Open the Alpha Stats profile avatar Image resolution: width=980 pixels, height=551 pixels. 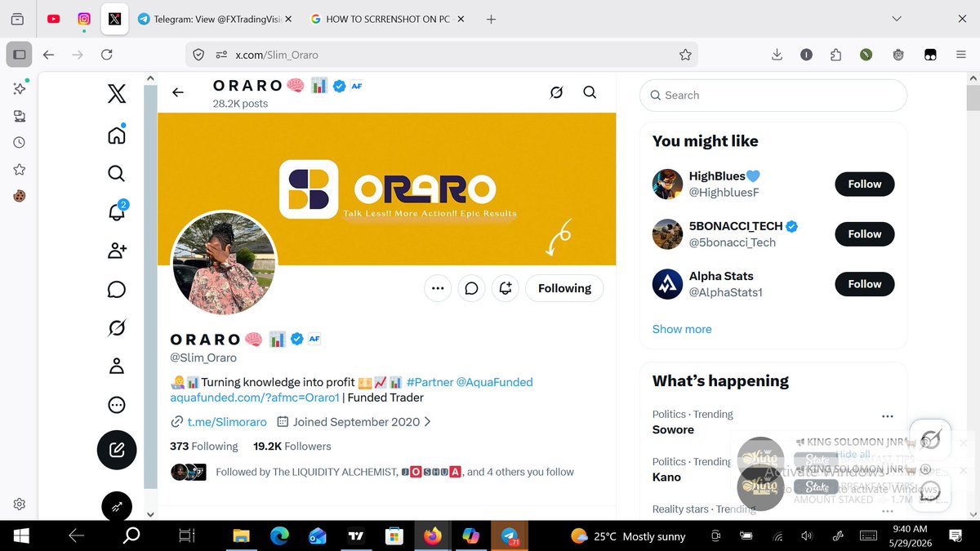[667, 284]
